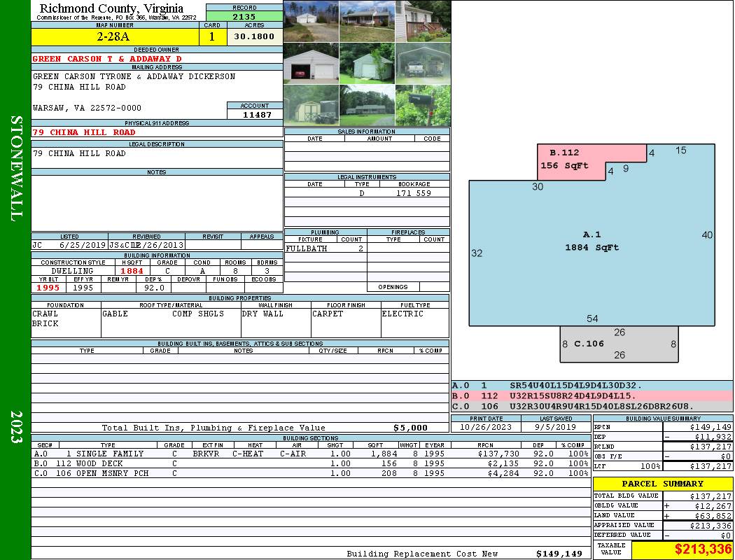
Task: Click record number 2135
Action: click(244, 17)
